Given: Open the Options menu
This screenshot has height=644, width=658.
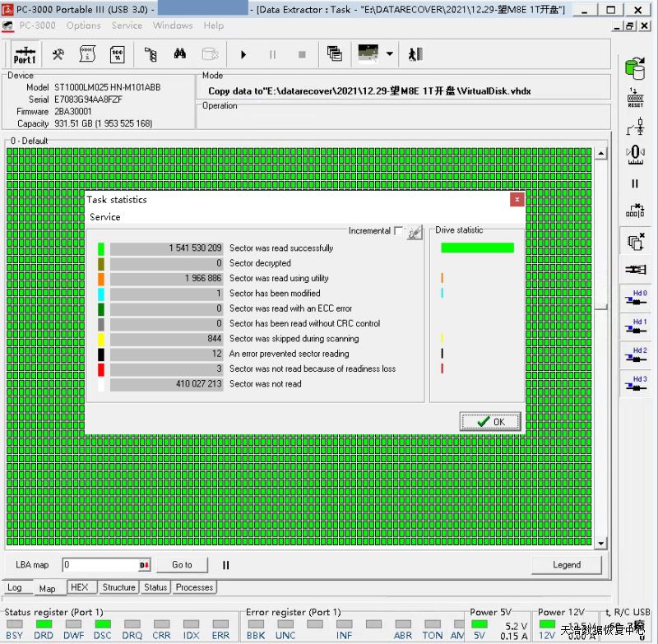Looking at the screenshot, I should [x=84, y=25].
